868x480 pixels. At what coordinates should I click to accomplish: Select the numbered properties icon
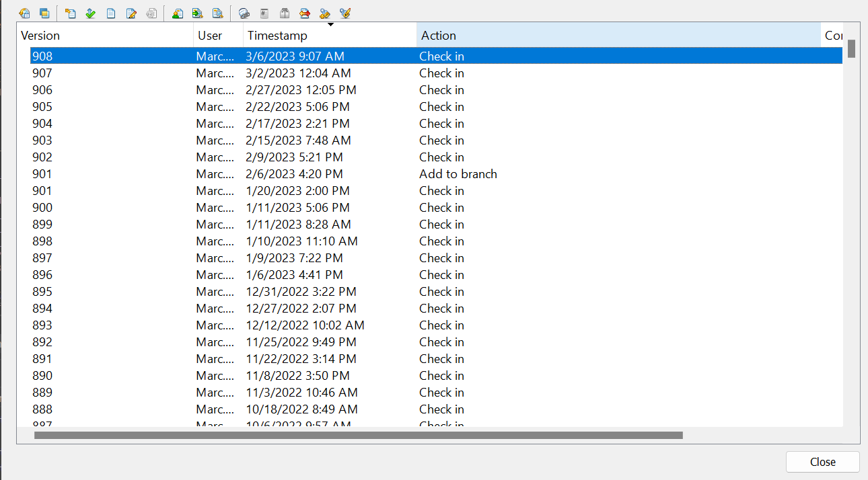pyautogui.click(x=264, y=13)
